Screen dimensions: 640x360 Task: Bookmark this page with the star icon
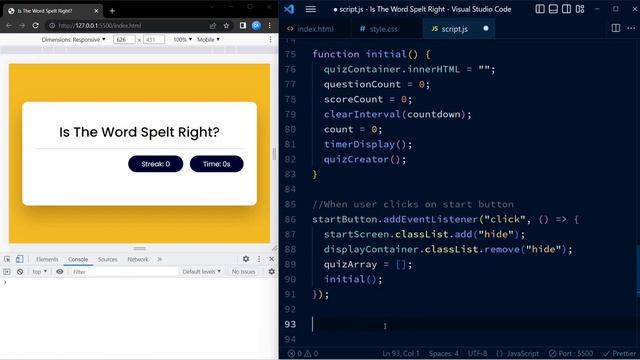[x=227, y=25]
